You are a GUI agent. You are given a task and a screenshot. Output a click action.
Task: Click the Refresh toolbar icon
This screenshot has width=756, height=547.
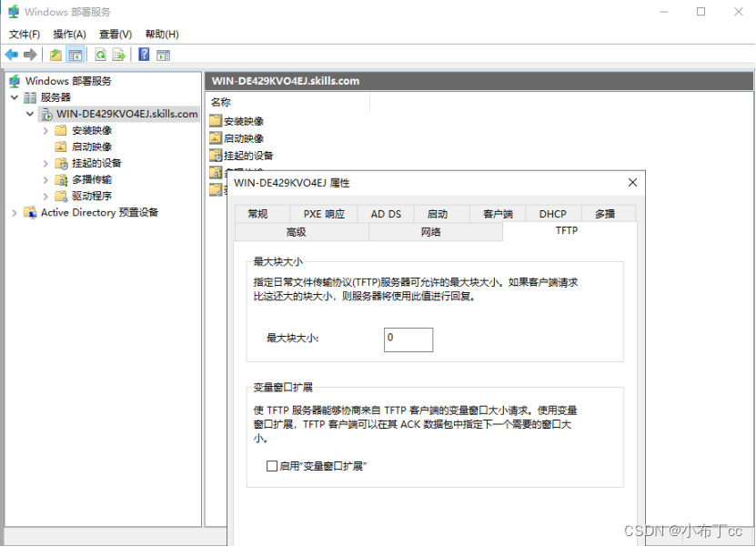(x=100, y=55)
